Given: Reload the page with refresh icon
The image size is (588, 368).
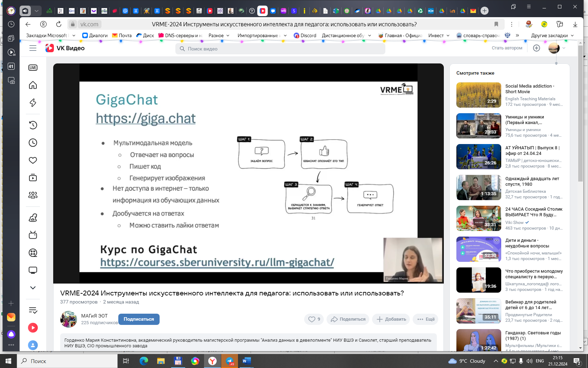Looking at the screenshot, I should (x=59, y=24).
